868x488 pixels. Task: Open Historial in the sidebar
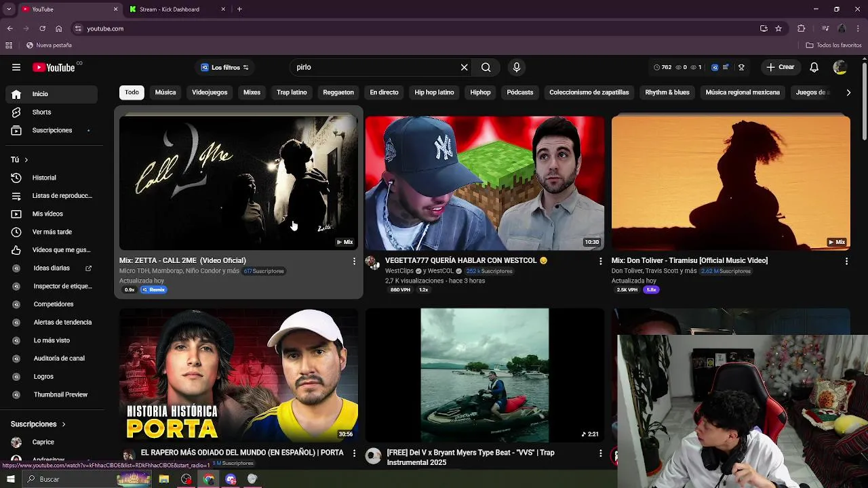[52, 178]
